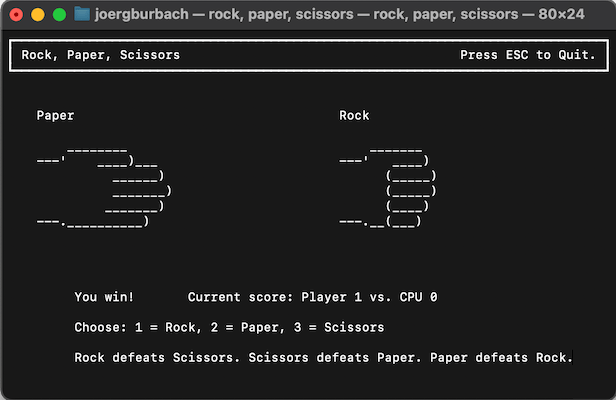Click the window title 'joergburbach — rock, paper, scissors'
Image resolution: width=616 pixels, height=400 pixels.
click(x=339, y=15)
